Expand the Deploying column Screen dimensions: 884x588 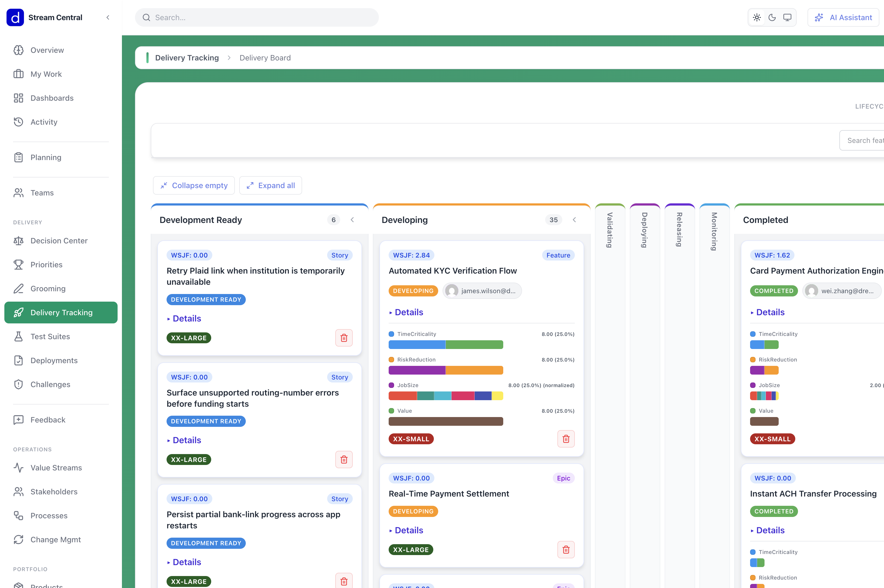[645, 230]
